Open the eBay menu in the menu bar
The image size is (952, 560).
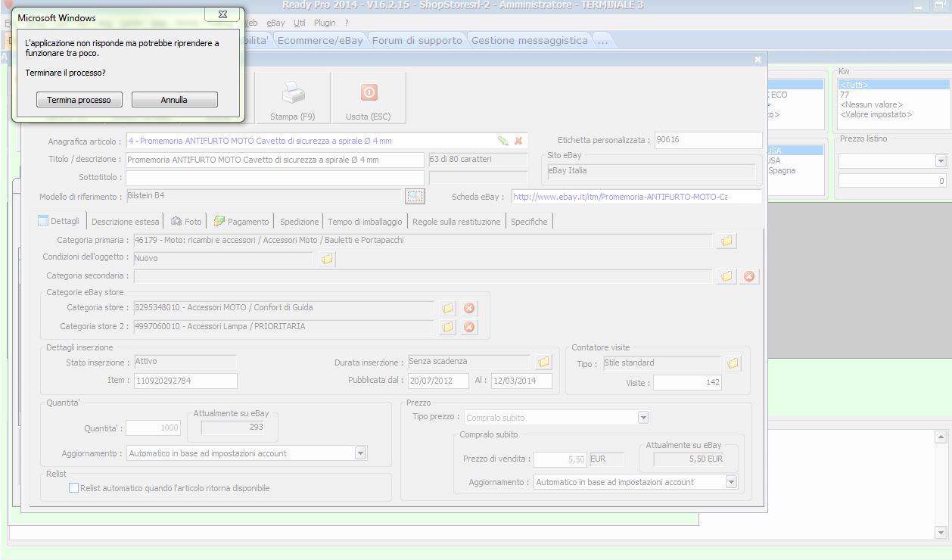click(x=275, y=23)
